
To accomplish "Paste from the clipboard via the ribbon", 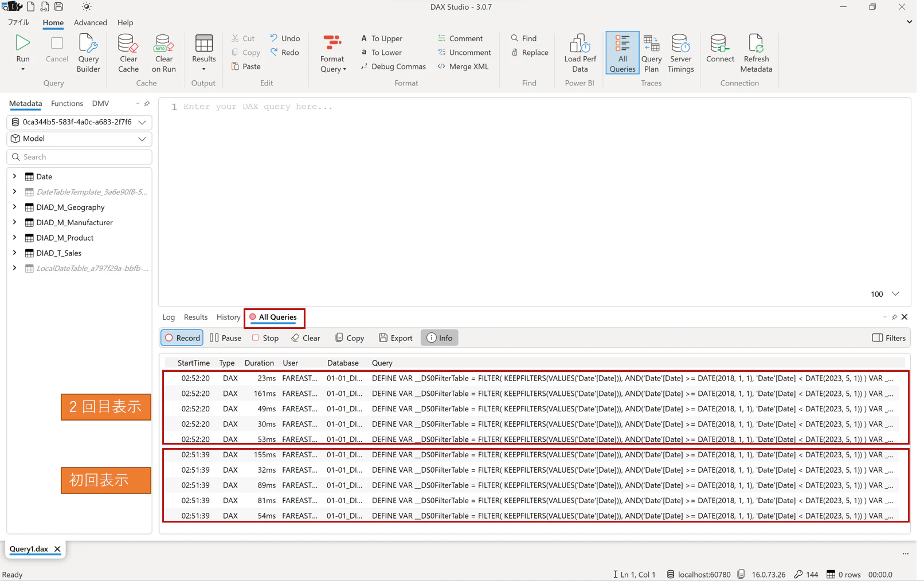I will point(246,66).
